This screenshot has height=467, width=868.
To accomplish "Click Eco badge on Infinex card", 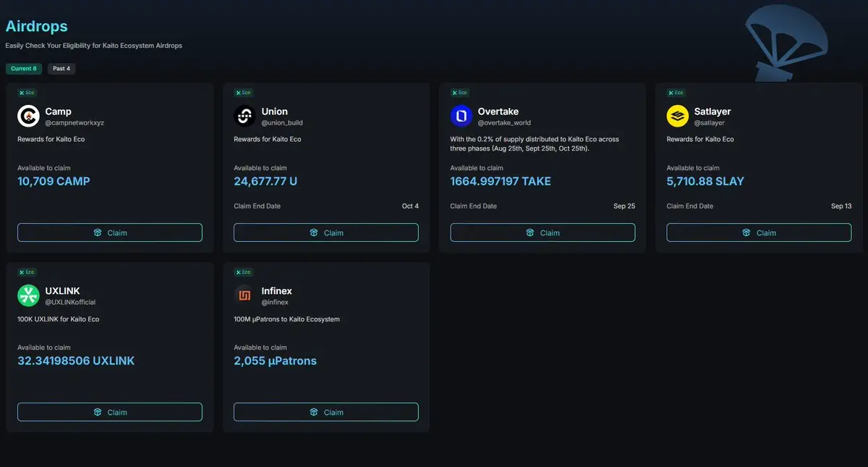I will [243, 272].
